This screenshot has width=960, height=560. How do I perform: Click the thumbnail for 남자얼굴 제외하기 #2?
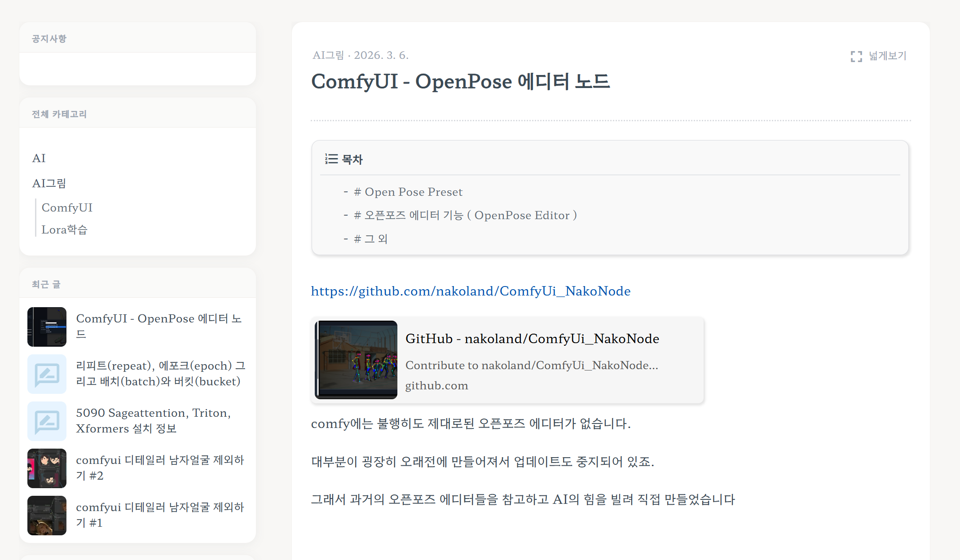click(47, 468)
